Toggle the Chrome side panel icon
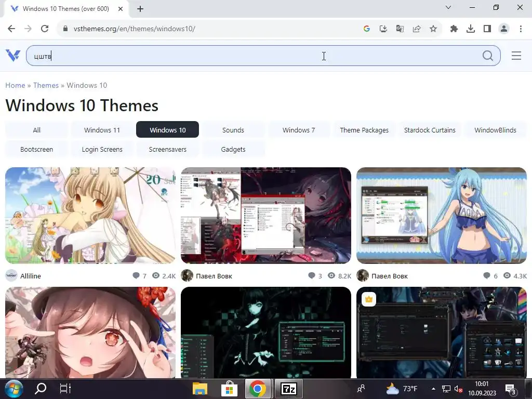532x399 pixels. click(x=487, y=29)
